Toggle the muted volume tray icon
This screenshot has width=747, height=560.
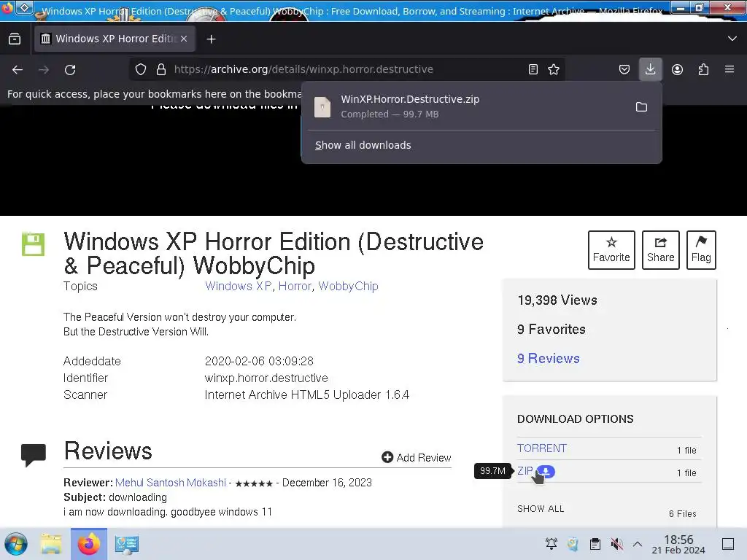[617, 544]
